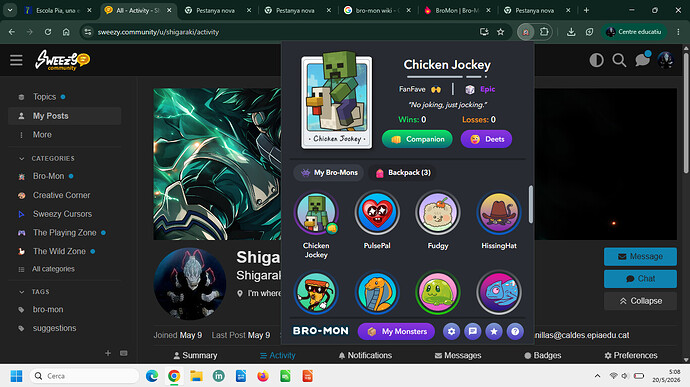Viewport: 690px width, 387px height.
Task: Select the blue chameleon monster
Action: tap(499, 292)
